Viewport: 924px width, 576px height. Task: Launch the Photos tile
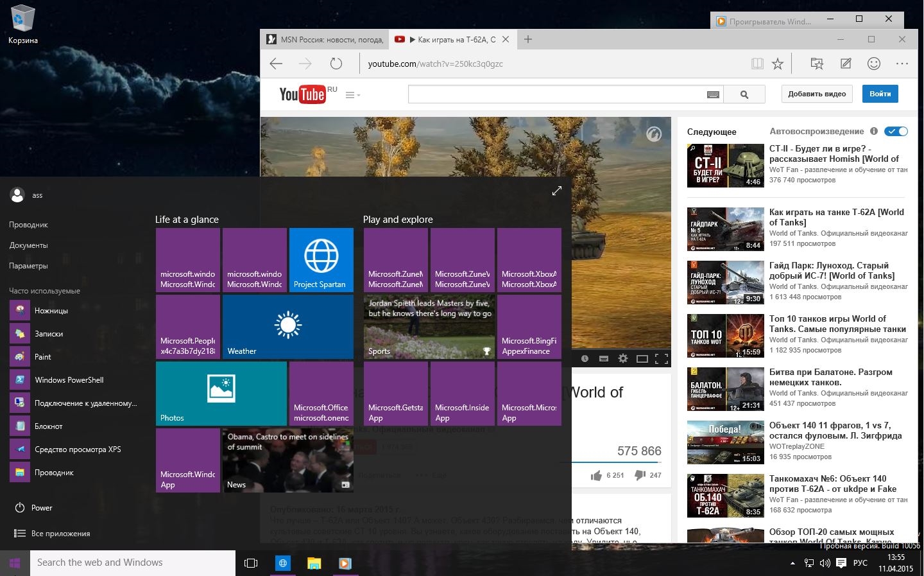pyautogui.click(x=221, y=393)
